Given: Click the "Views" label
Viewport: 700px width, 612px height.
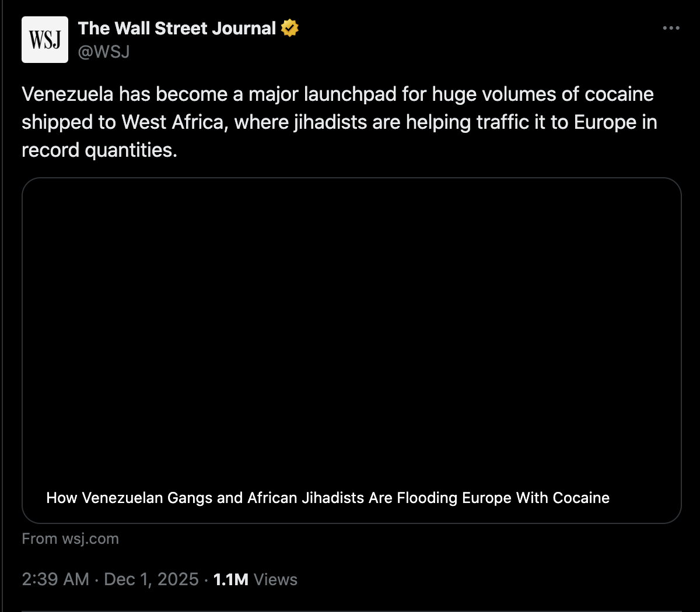Looking at the screenshot, I should pos(275,579).
